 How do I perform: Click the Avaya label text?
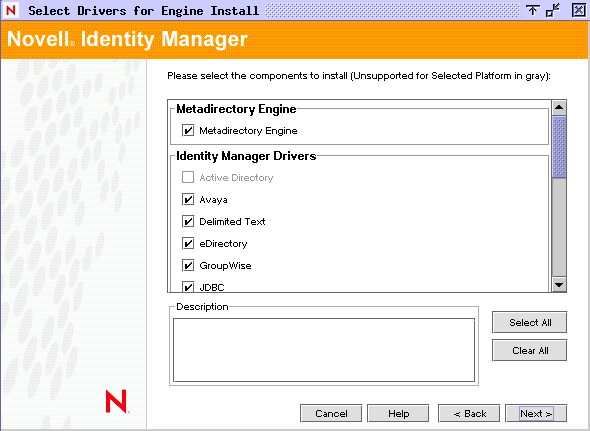pos(213,200)
